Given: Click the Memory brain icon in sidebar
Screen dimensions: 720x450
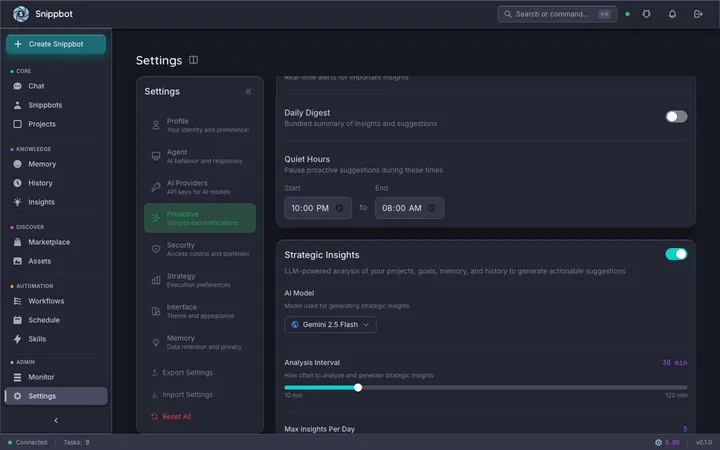Looking at the screenshot, I should pos(17,164).
